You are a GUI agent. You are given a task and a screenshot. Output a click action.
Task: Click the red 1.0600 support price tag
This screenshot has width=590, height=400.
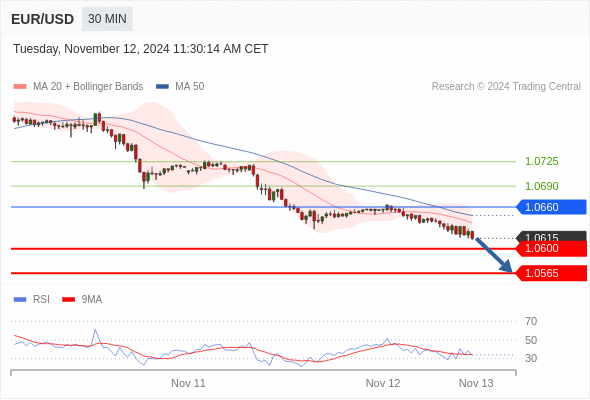click(551, 249)
